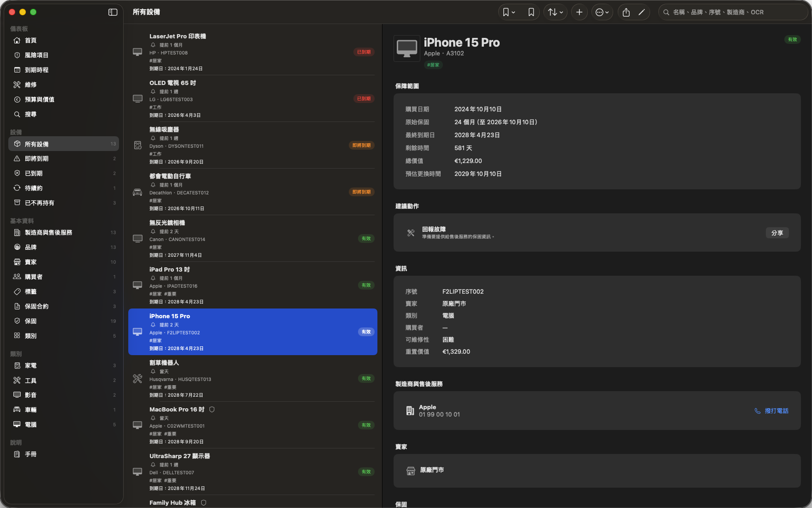Open 品牌 in sidebar
Image resolution: width=812 pixels, height=508 pixels.
click(64, 248)
